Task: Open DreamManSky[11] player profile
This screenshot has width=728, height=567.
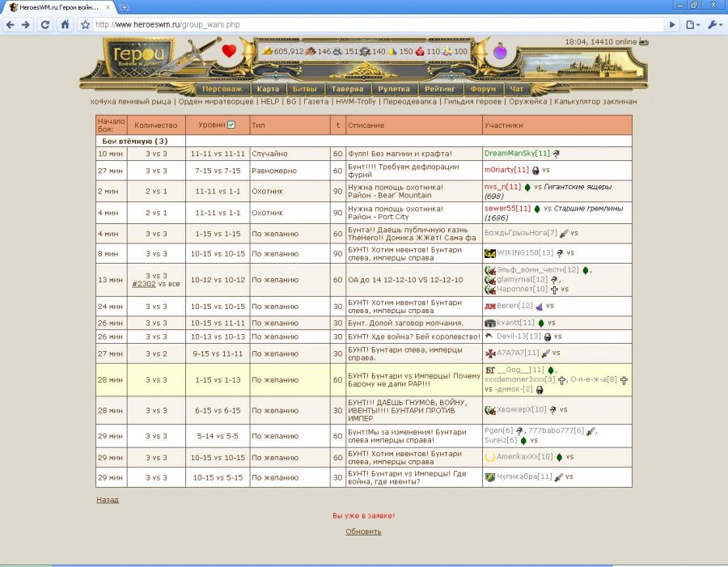Action: (517, 153)
